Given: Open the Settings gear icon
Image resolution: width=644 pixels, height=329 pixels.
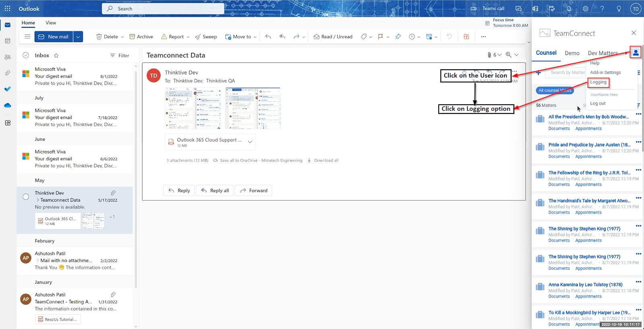Looking at the screenshot, I should pyautogui.click(x=586, y=8).
